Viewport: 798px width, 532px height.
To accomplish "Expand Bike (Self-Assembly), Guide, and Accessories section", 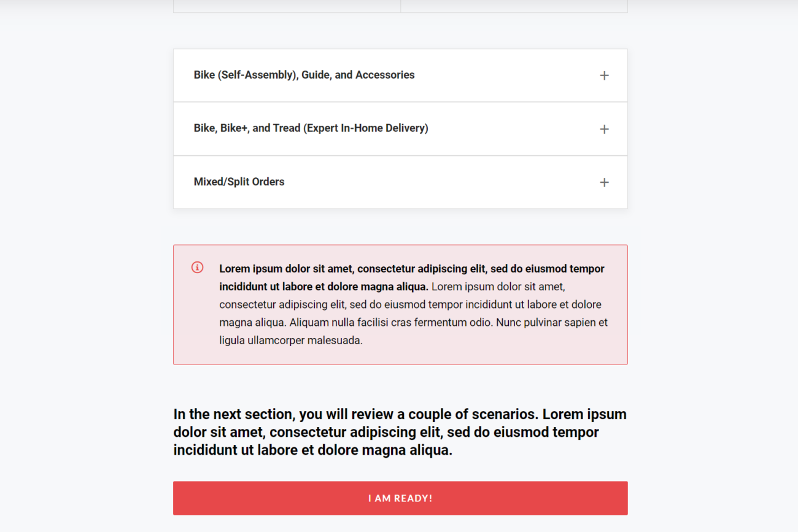I will (304, 75).
